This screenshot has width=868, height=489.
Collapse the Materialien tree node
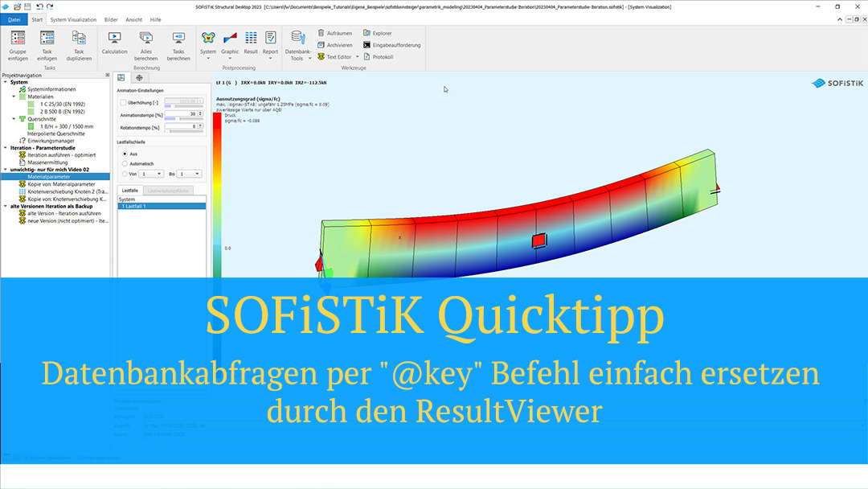point(14,97)
